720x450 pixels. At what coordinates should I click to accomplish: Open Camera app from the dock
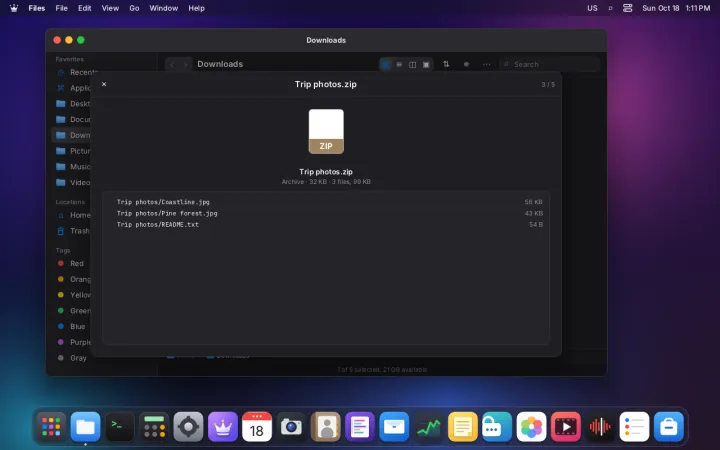[291, 427]
